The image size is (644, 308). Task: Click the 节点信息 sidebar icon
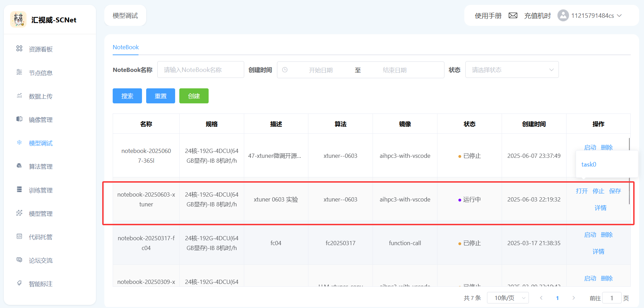(x=19, y=72)
